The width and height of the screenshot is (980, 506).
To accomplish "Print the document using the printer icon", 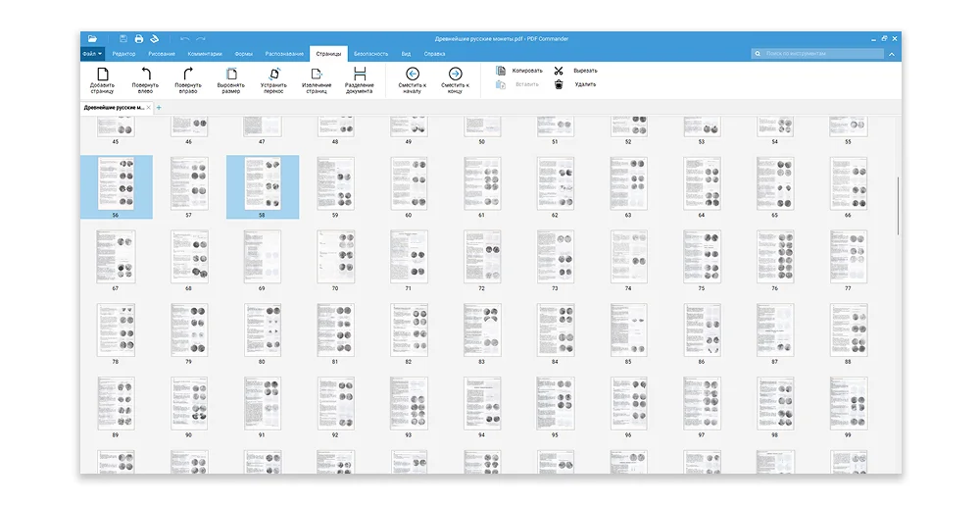I will (x=139, y=39).
